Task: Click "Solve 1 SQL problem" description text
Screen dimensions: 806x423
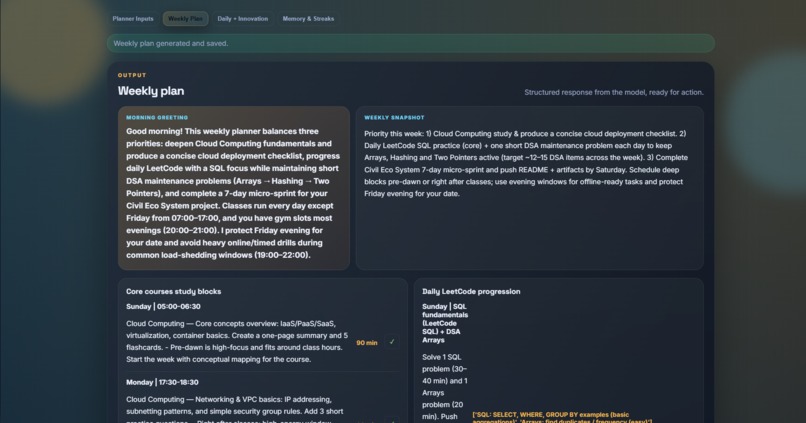Action: (445, 387)
